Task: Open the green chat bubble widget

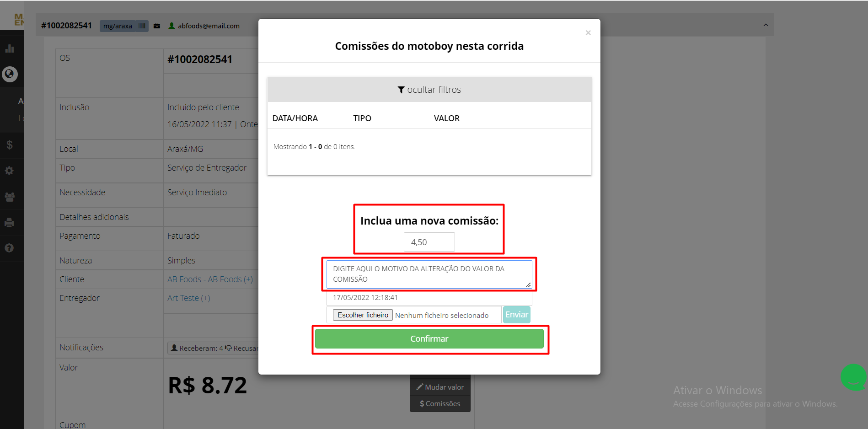Action: point(853,377)
